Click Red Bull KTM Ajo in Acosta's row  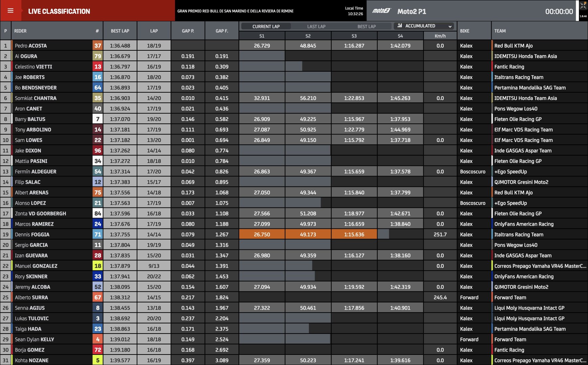click(514, 46)
